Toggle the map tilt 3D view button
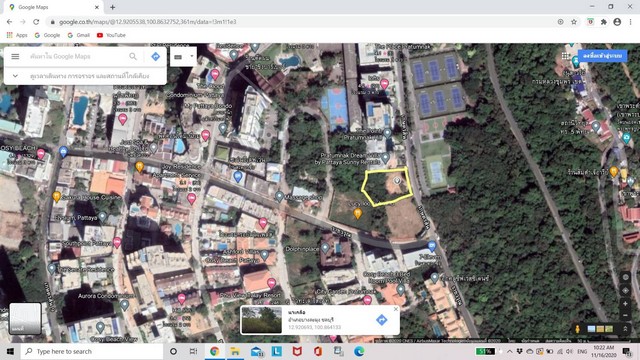 coord(625,291)
